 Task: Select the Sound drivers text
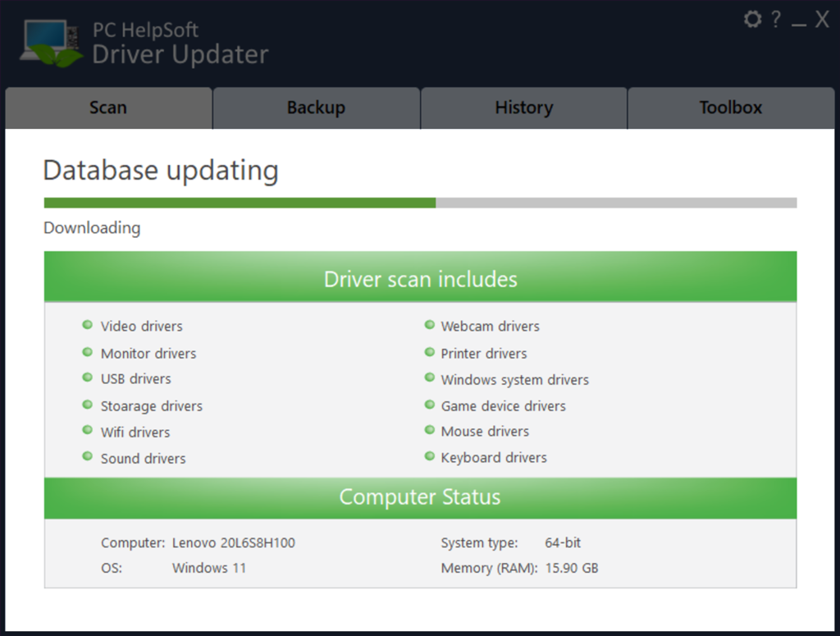pyautogui.click(x=143, y=459)
